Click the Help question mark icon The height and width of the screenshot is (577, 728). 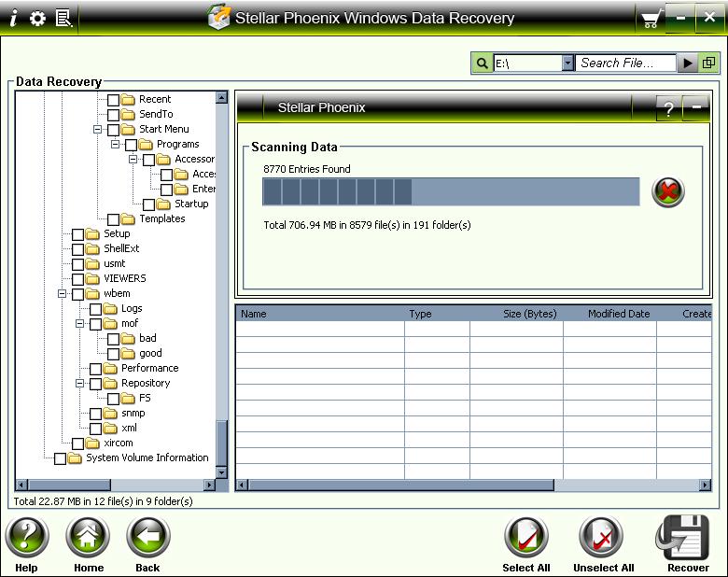click(27, 539)
